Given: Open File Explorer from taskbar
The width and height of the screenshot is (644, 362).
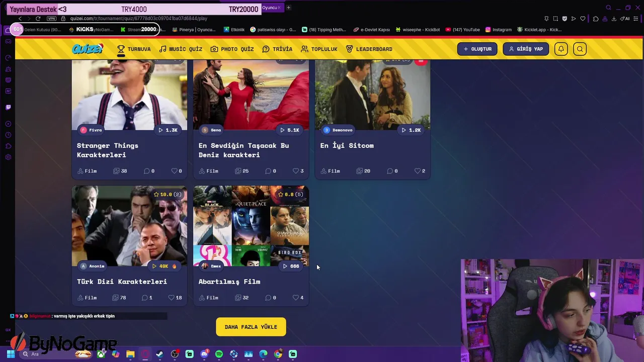Looking at the screenshot, I should [x=130, y=354].
